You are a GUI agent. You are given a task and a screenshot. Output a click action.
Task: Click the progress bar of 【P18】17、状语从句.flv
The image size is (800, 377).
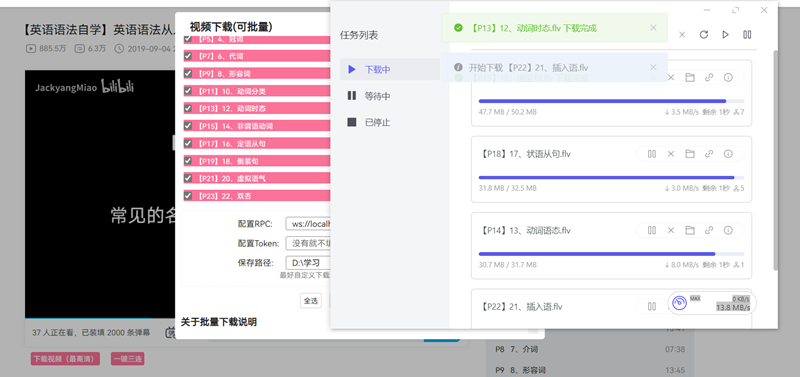pyautogui.click(x=611, y=178)
